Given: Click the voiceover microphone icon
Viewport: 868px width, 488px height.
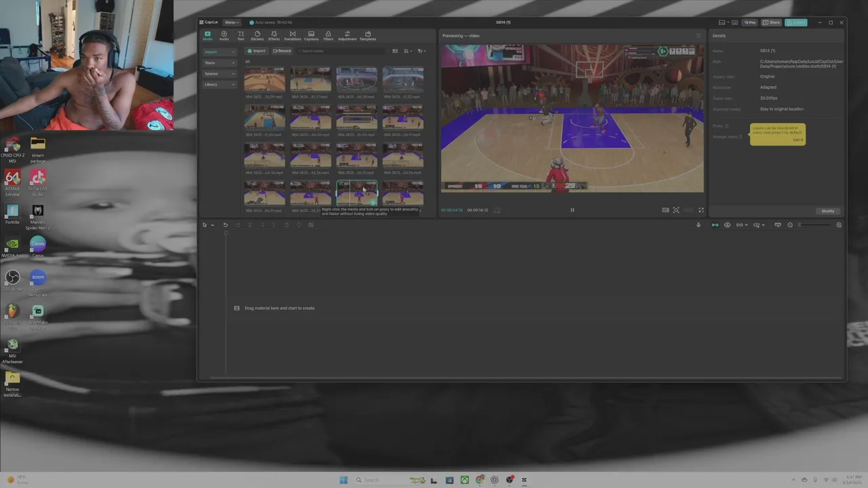Looking at the screenshot, I should click(x=698, y=225).
